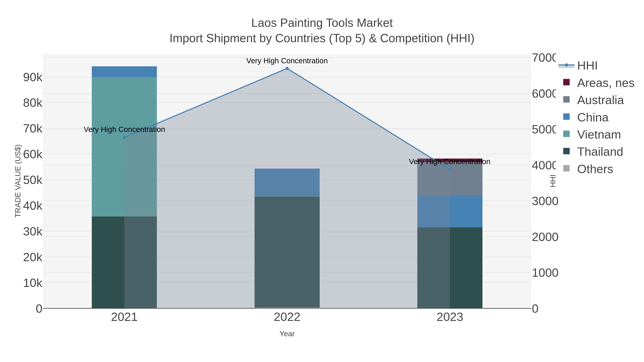Toggle the Vietnam legend entry
The width and height of the screenshot is (644, 362).
(592, 134)
